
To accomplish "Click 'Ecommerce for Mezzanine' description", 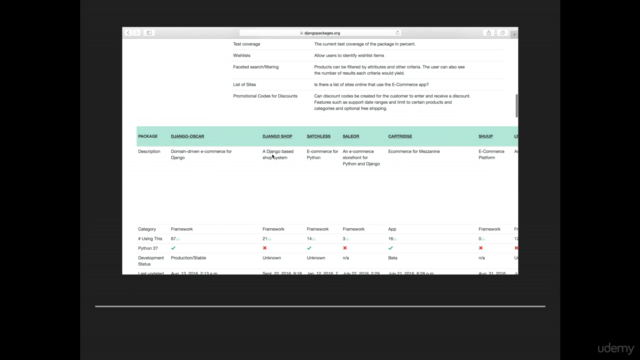I will click(x=414, y=151).
